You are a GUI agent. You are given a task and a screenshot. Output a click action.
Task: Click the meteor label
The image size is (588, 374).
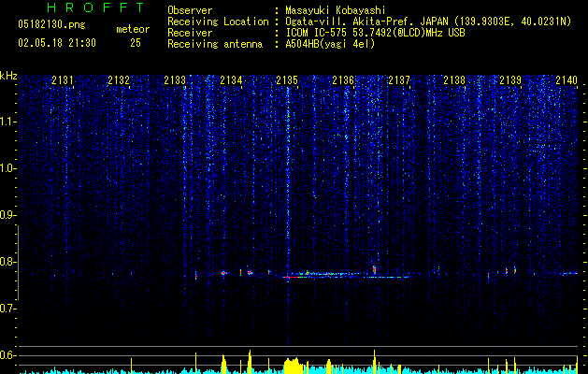point(133,29)
